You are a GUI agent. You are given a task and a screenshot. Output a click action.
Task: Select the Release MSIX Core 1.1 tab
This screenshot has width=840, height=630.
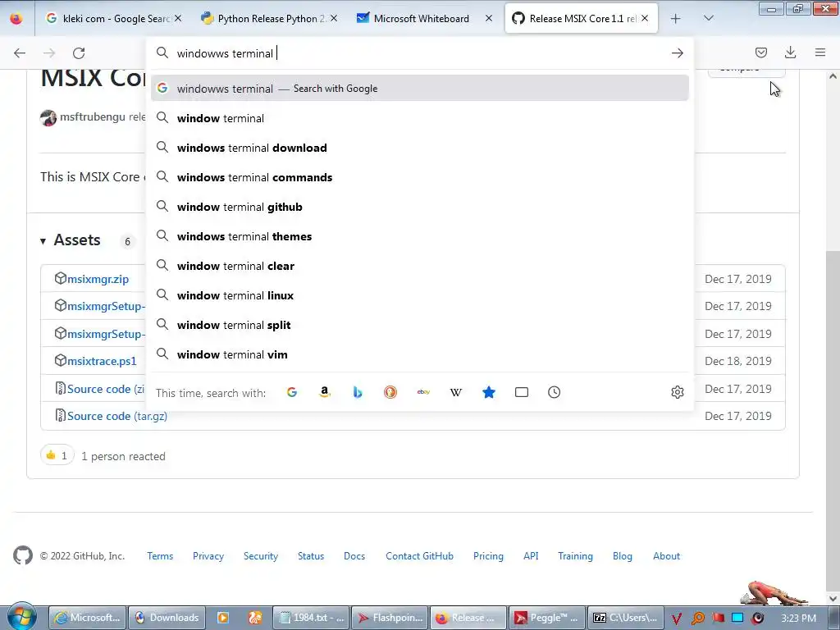(582, 18)
